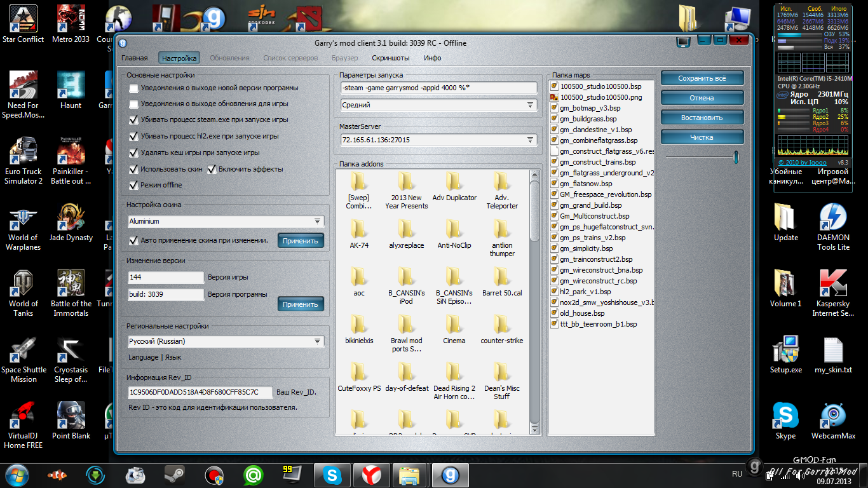Open Skype from the taskbar
The width and height of the screenshot is (868, 488).
pos(332,475)
